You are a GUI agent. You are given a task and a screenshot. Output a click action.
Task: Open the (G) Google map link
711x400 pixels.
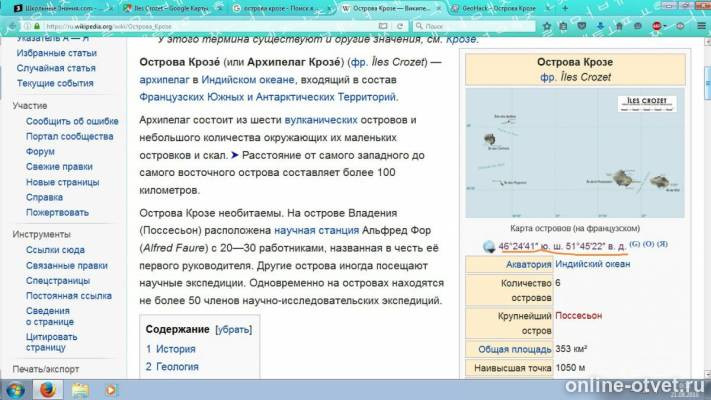point(634,244)
